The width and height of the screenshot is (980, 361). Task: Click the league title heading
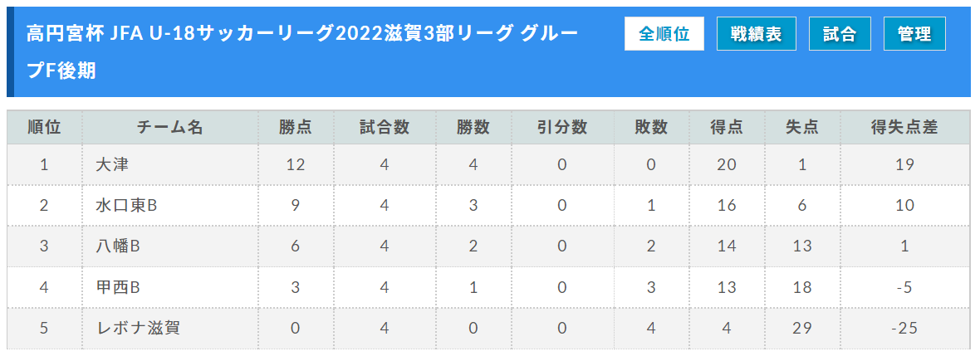[301, 51]
